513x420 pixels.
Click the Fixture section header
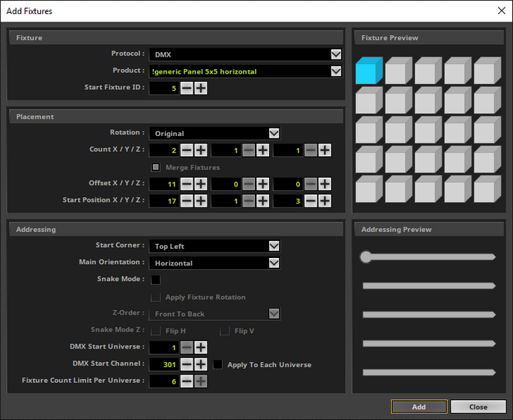[176, 38]
